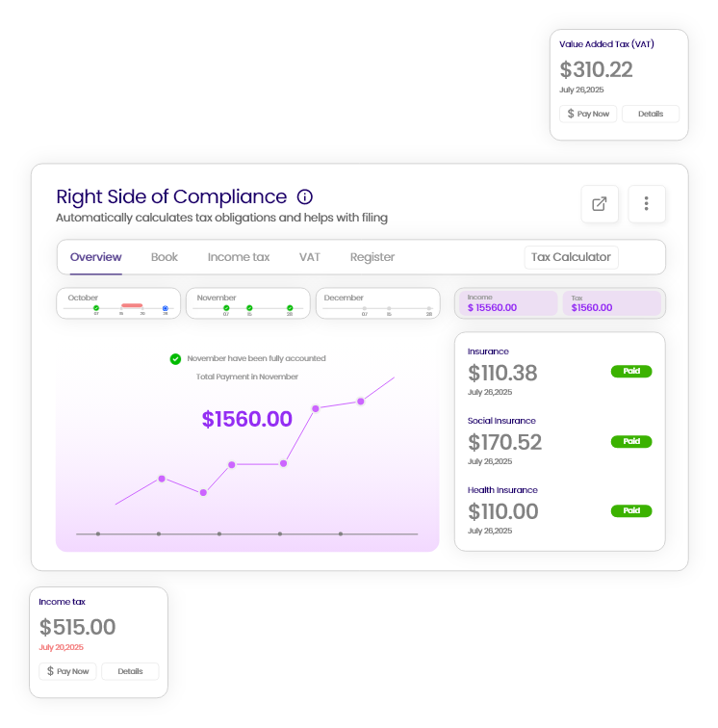Viewport: 718px width, 728px height.
Task: Click the last green checkmark in November
Action: 290,308
